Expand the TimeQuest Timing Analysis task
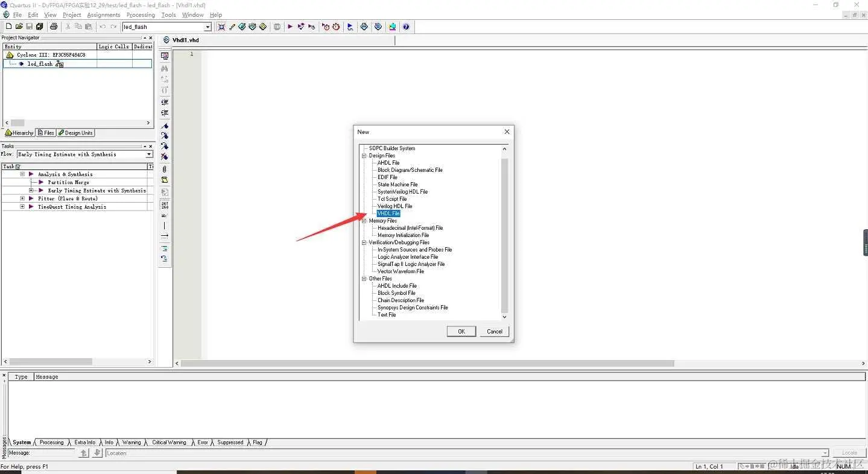The image size is (868, 474). (x=22, y=207)
